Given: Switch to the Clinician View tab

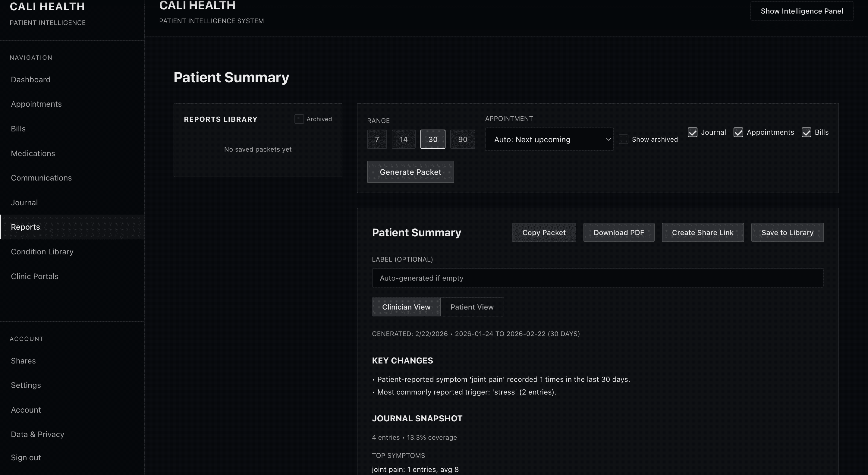Looking at the screenshot, I should coord(406,307).
